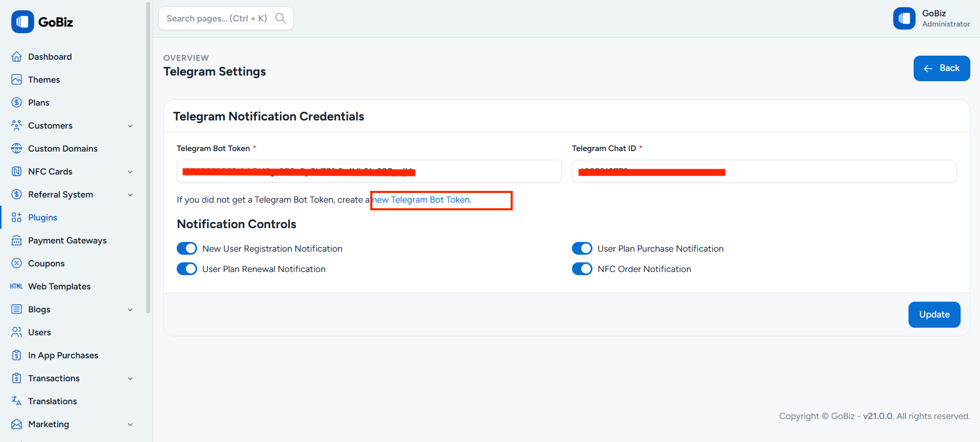
Task: Click the In App Purchases label
Action: [x=63, y=355]
